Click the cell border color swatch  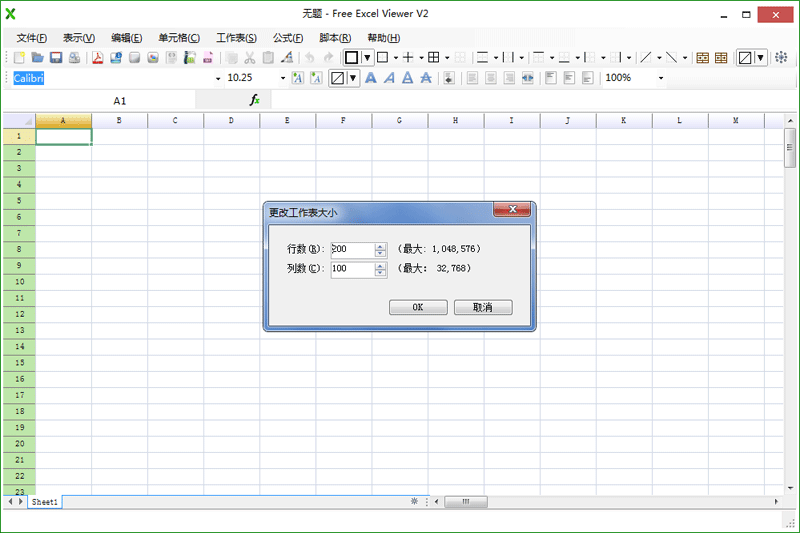point(351,58)
